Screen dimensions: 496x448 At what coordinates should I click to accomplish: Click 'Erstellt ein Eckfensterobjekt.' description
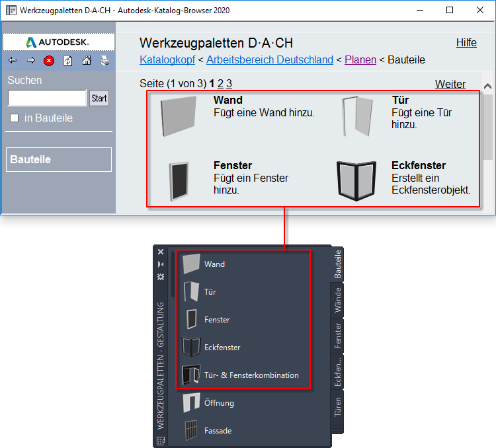pos(431,184)
